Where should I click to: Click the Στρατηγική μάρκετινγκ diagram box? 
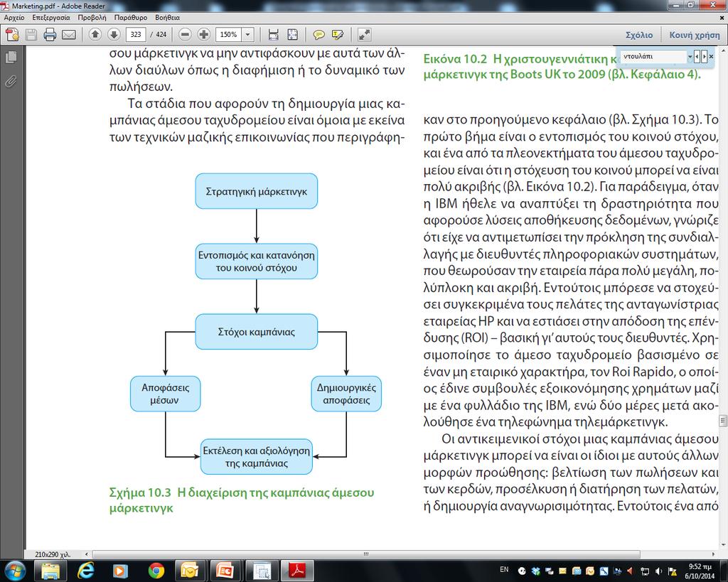click(256, 191)
